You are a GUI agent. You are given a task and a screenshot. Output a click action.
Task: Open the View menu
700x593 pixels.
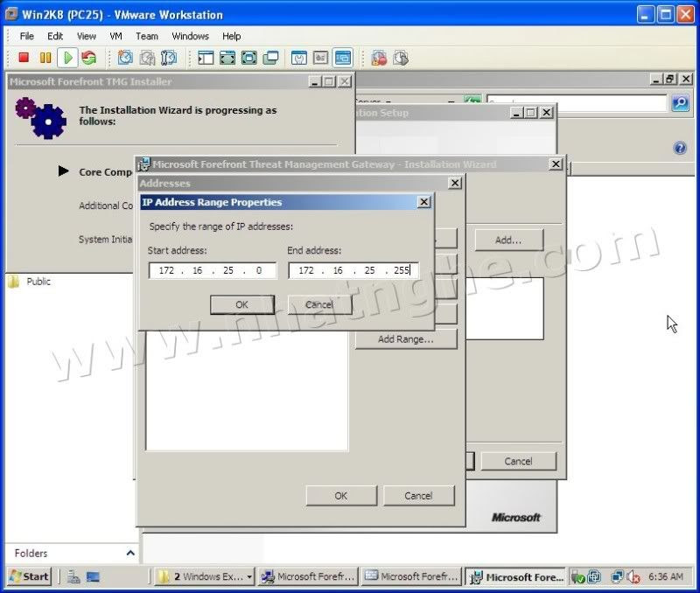tap(86, 36)
